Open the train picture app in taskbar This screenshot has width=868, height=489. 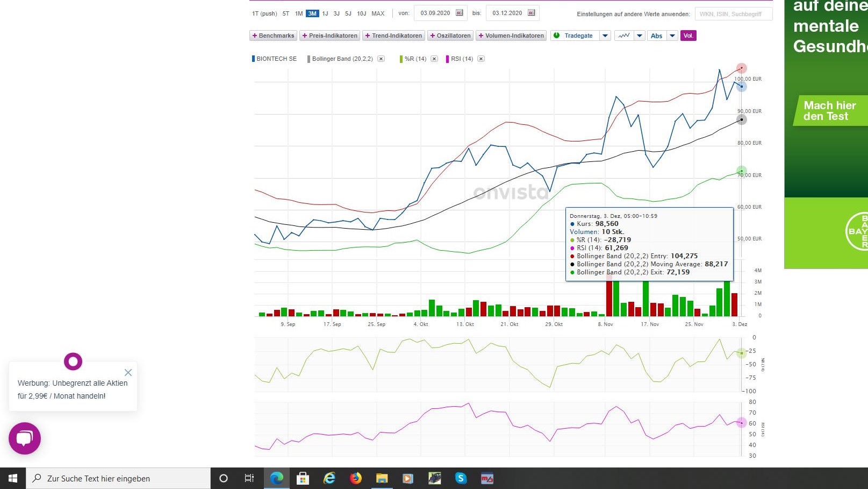pos(434,478)
